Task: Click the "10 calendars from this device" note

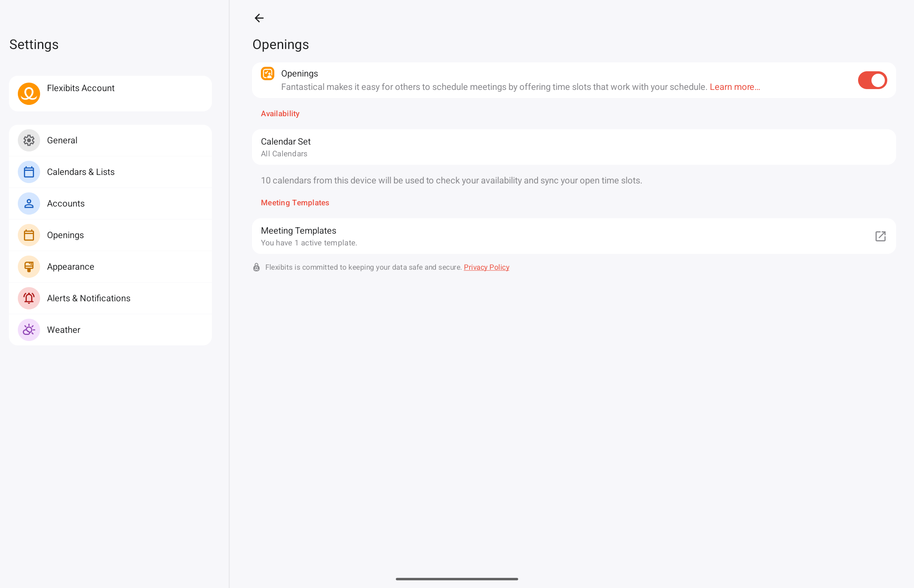Action: [451, 181]
